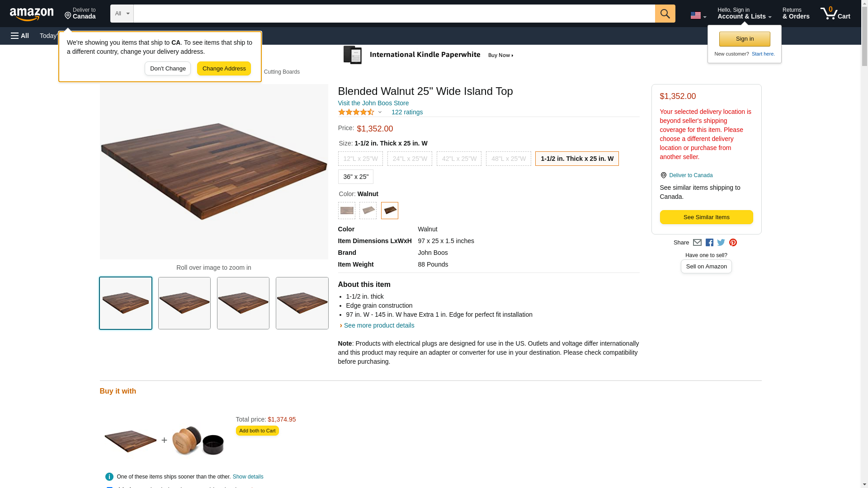Viewport: 868px width, 488px height.
Task: Pin the product with Pinterest icon
Action: point(733,243)
